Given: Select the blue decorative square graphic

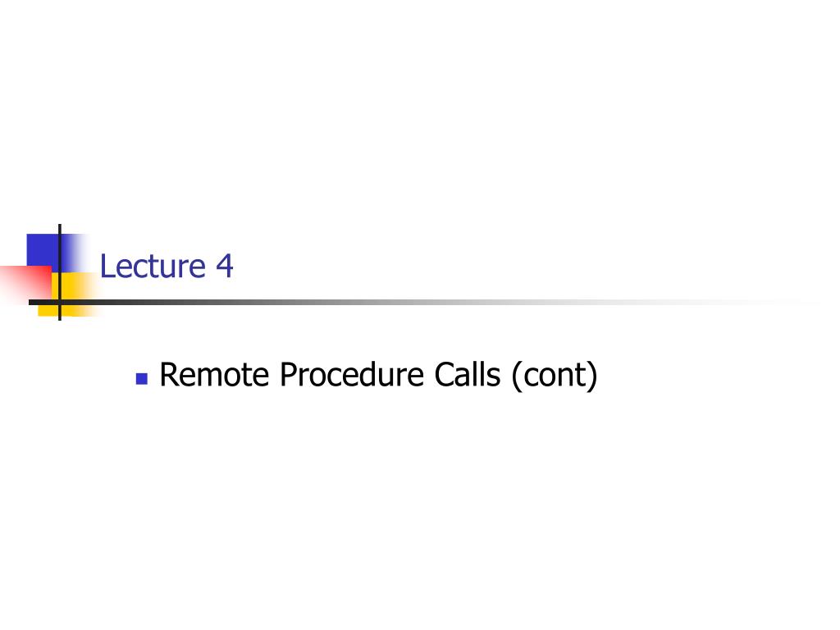Looking at the screenshot, I should click(43, 250).
